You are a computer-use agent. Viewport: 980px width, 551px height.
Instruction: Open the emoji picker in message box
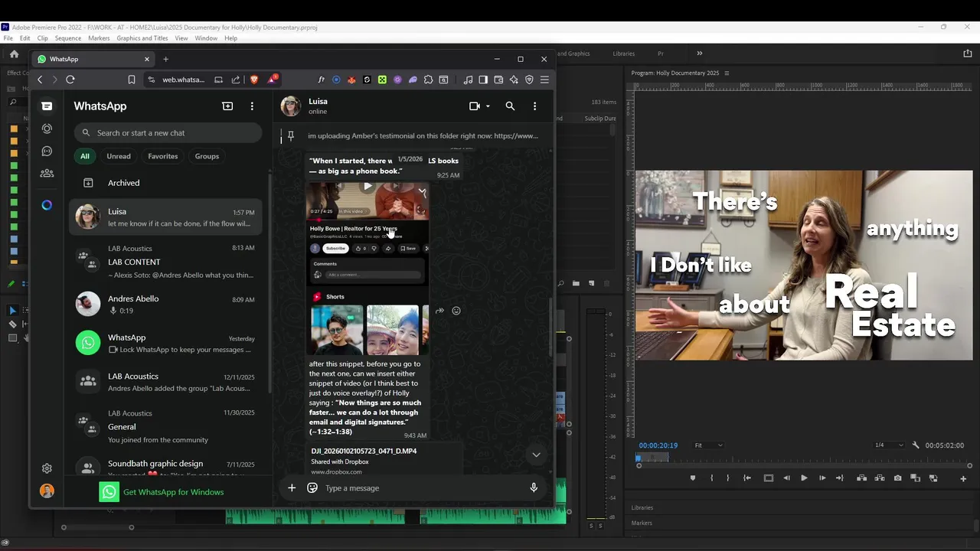[x=312, y=487]
